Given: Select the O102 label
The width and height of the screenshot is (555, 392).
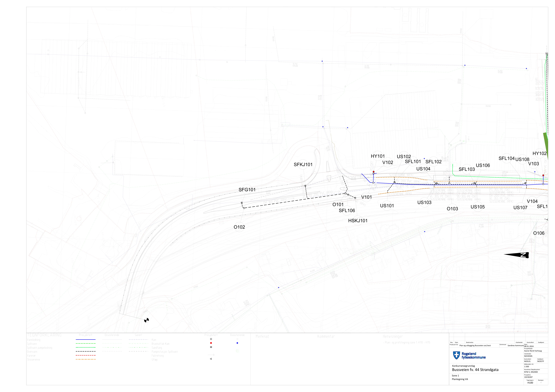Looking at the screenshot, I should click(x=239, y=227).
